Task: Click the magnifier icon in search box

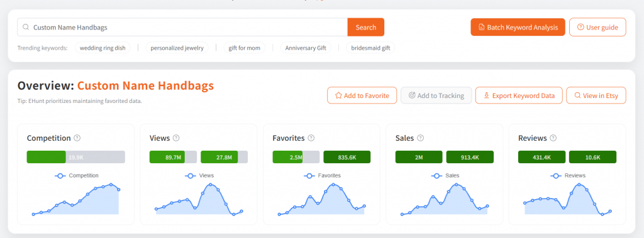Action: coord(26,28)
